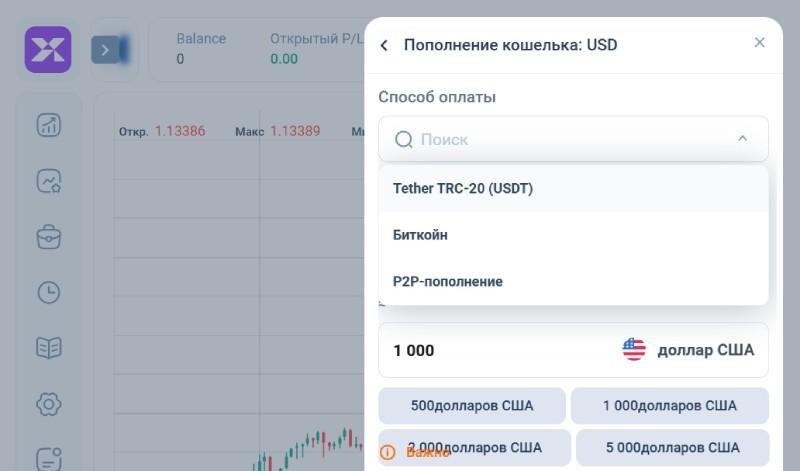Open the history clock icon
This screenshot has width=800, height=471.
click(49, 292)
